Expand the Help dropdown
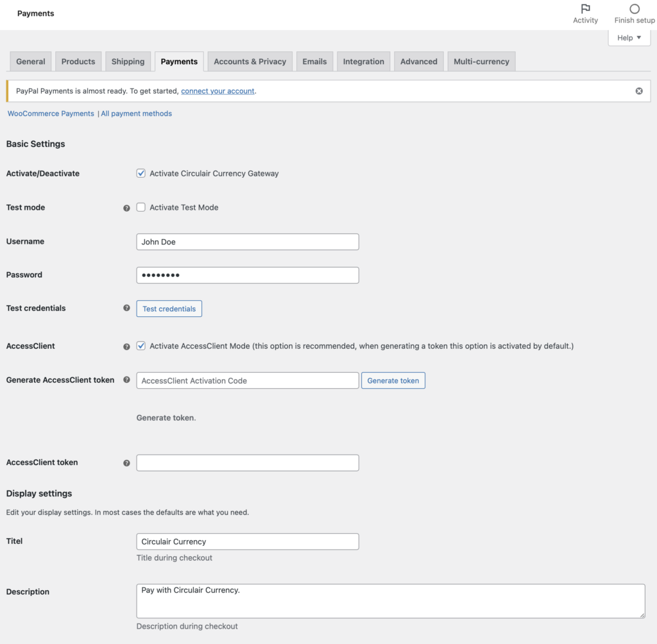The height and width of the screenshot is (644, 657). pyautogui.click(x=628, y=37)
